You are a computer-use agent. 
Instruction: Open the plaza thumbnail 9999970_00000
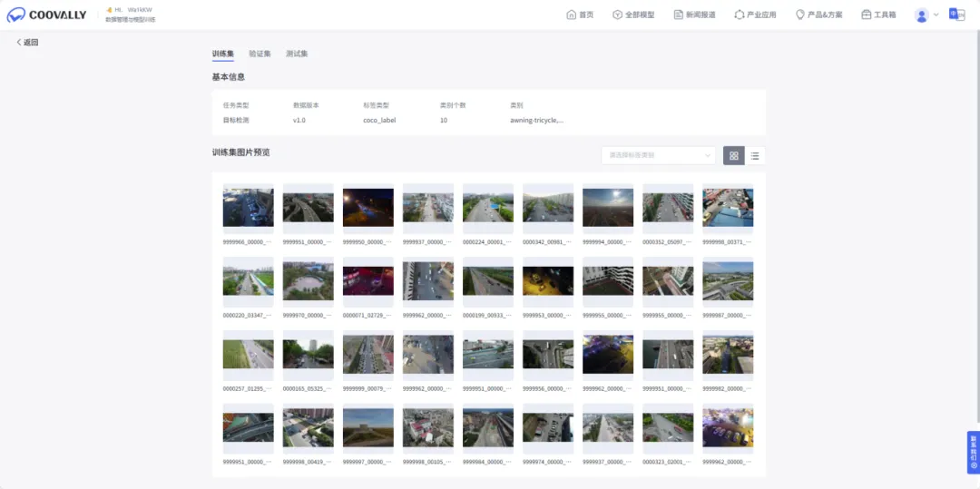point(309,281)
